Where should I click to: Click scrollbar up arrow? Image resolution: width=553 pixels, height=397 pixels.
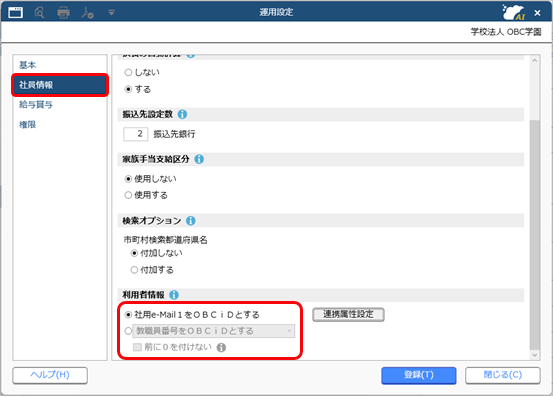[535, 61]
